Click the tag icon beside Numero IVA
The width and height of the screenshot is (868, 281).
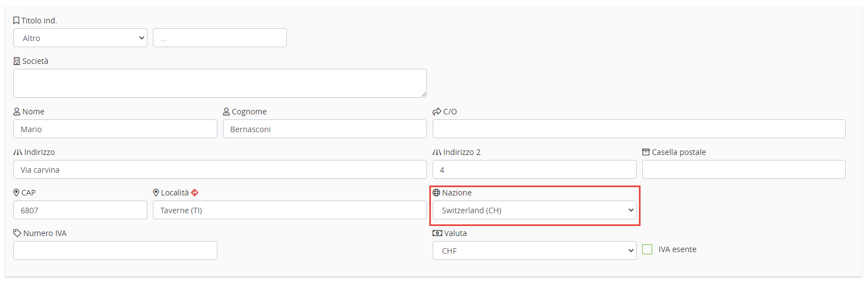point(17,233)
